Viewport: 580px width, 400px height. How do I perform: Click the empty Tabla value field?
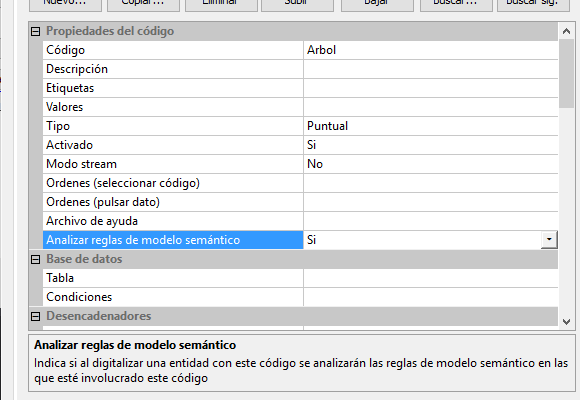[431, 278]
